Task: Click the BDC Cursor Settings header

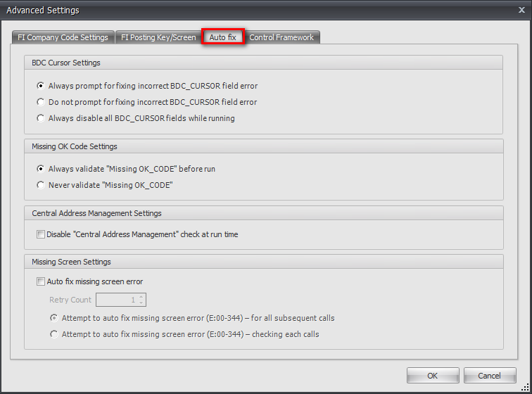Action: pyautogui.click(x=263, y=63)
